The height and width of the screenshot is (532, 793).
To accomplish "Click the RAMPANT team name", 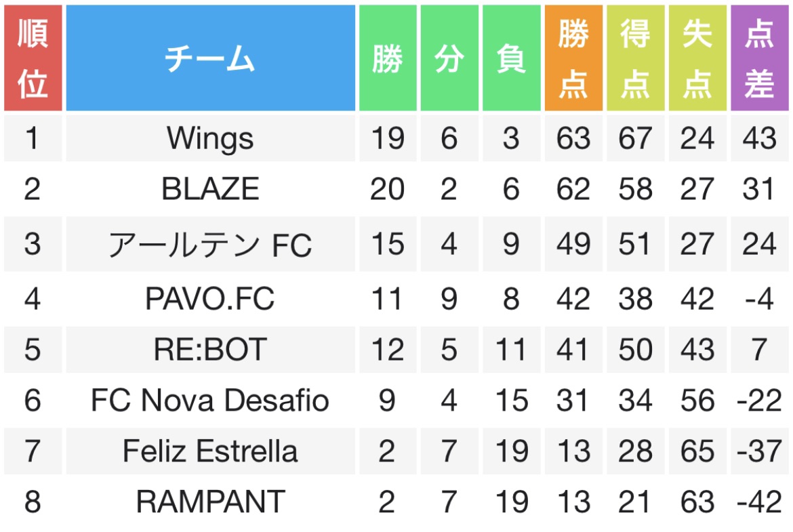I will (210, 502).
